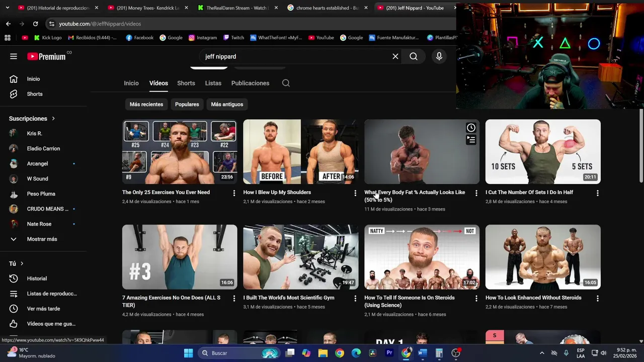644x362 pixels.
Task: Open options for I Cut The Number Of Sets
Action: 597,193
